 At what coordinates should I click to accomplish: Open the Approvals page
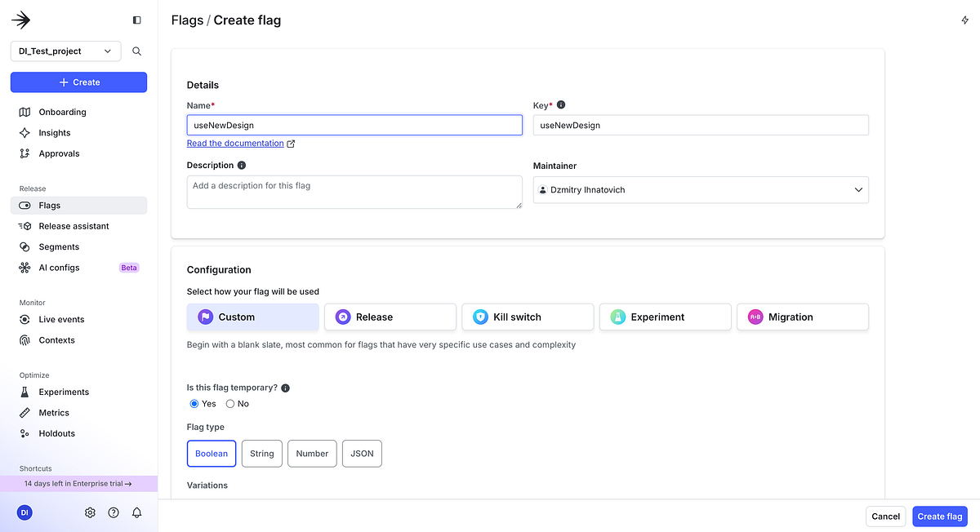tap(57, 153)
